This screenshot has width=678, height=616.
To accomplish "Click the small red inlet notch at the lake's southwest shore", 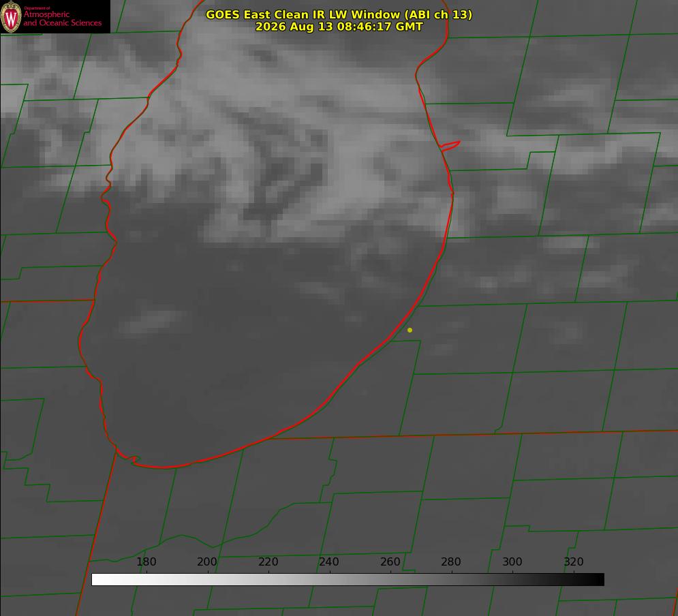I will click(x=133, y=459).
